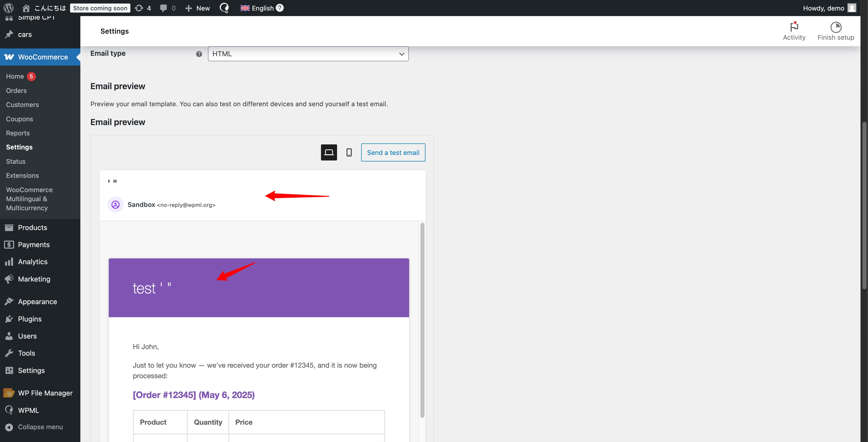Click the Collapse menu arrow icon
Viewport: 868px width, 442px height.
click(9, 427)
